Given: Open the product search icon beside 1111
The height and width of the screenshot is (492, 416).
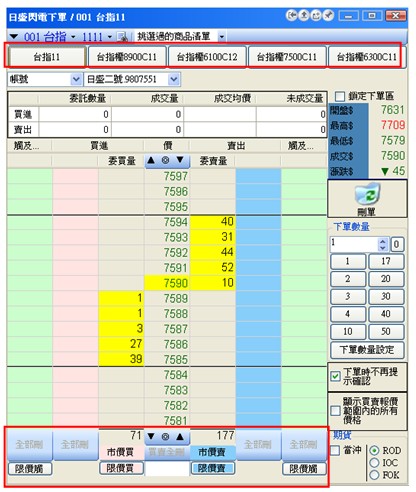Looking at the screenshot, I should [x=122, y=37].
